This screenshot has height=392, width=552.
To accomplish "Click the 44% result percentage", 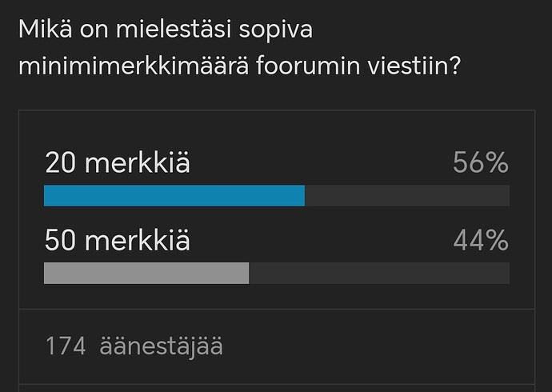I will pyautogui.click(x=481, y=240).
